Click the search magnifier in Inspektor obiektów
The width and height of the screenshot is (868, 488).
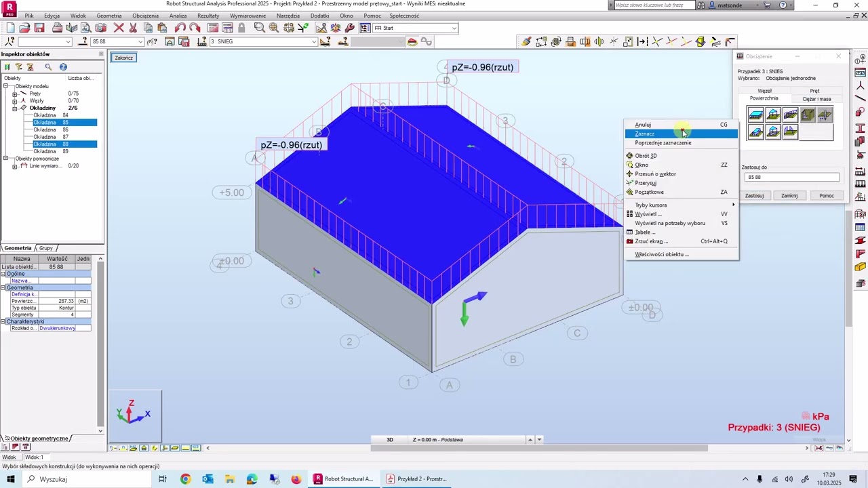pos(48,66)
